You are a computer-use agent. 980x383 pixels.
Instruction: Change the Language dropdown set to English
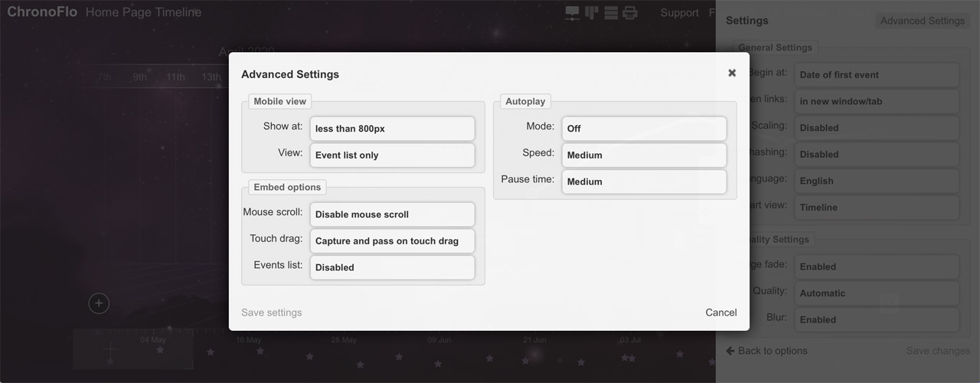coord(877,181)
